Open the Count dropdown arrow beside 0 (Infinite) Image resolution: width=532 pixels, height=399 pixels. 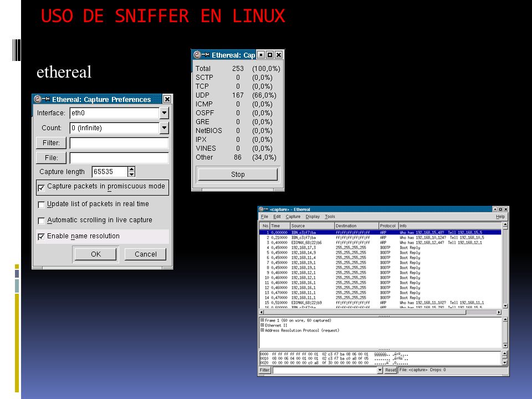164,127
